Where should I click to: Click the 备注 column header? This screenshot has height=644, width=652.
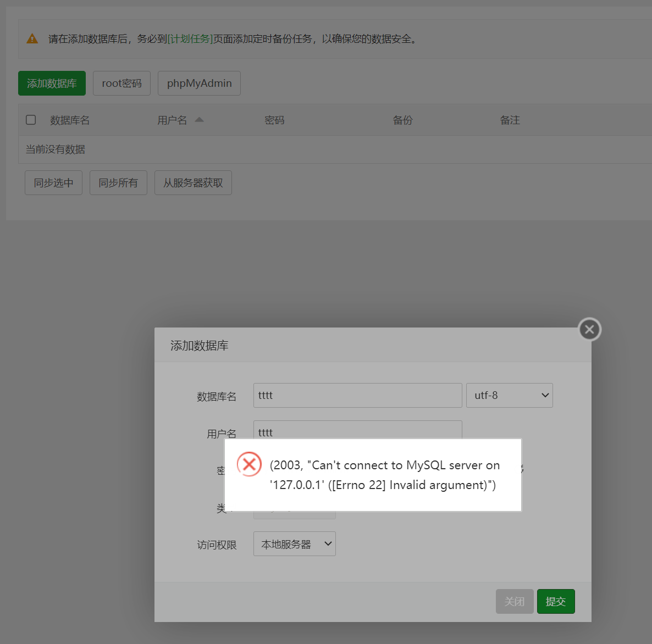click(x=510, y=120)
